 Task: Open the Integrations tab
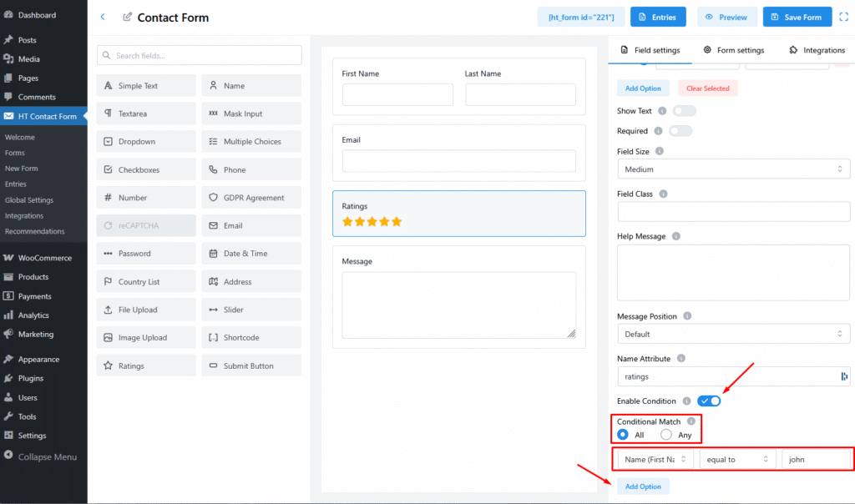point(816,50)
